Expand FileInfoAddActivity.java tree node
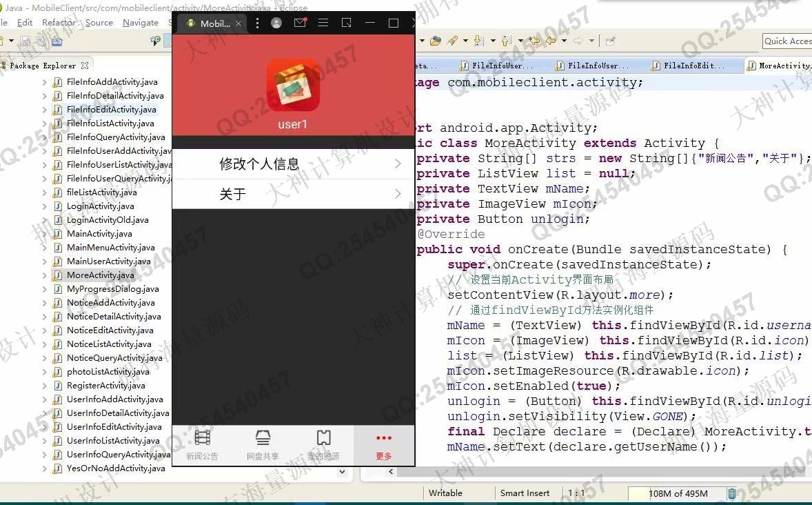Viewport: 812px width, 505px height. 45,82
